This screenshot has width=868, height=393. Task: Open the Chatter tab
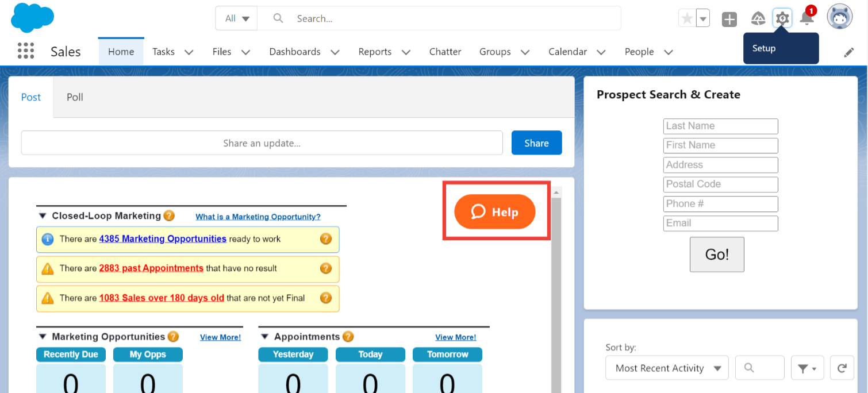pos(445,52)
